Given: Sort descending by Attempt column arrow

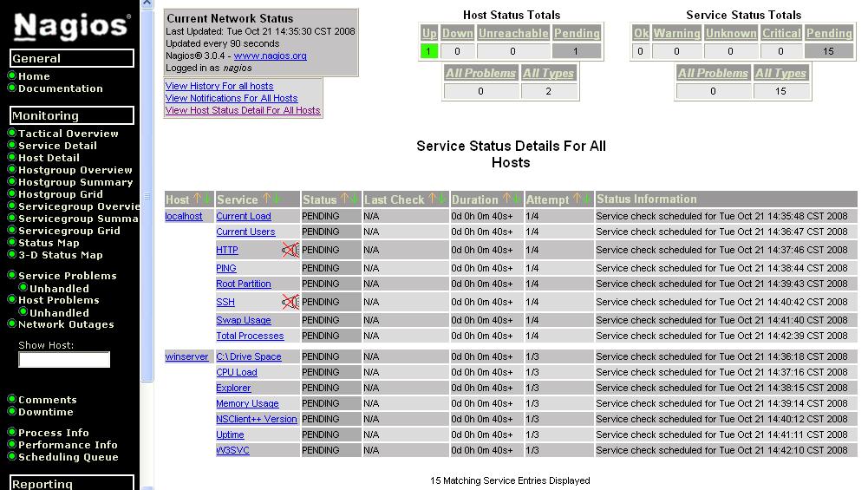Looking at the screenshot, I should click(587, 199).
